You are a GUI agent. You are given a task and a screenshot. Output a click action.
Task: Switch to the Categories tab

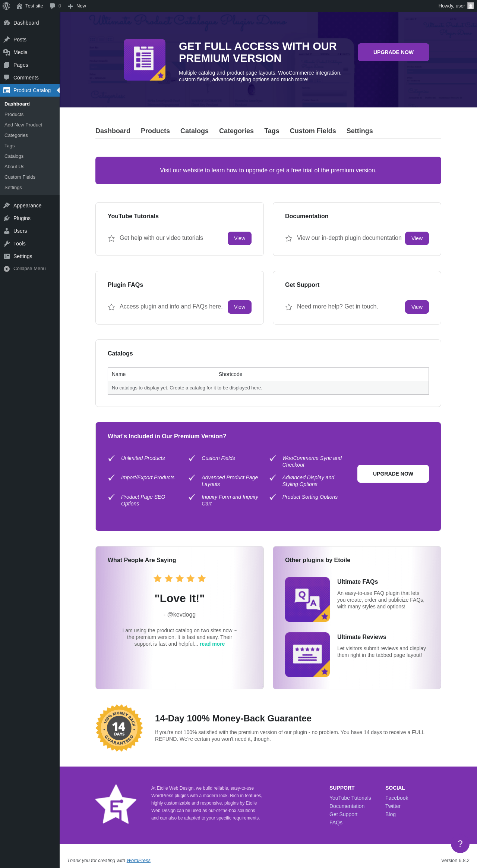tap(236, 131)
